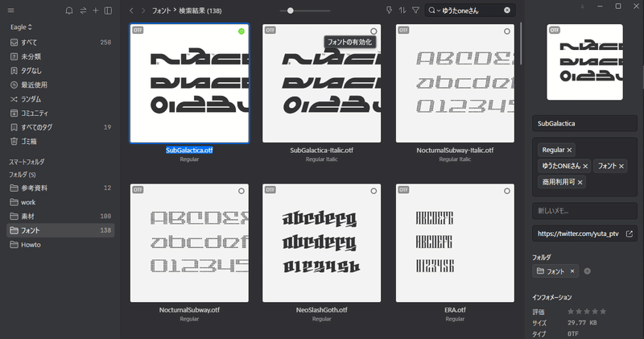Screen dimensions: 644x339
Task: Click the switch library arrows icon
Action: coord(83,10)
